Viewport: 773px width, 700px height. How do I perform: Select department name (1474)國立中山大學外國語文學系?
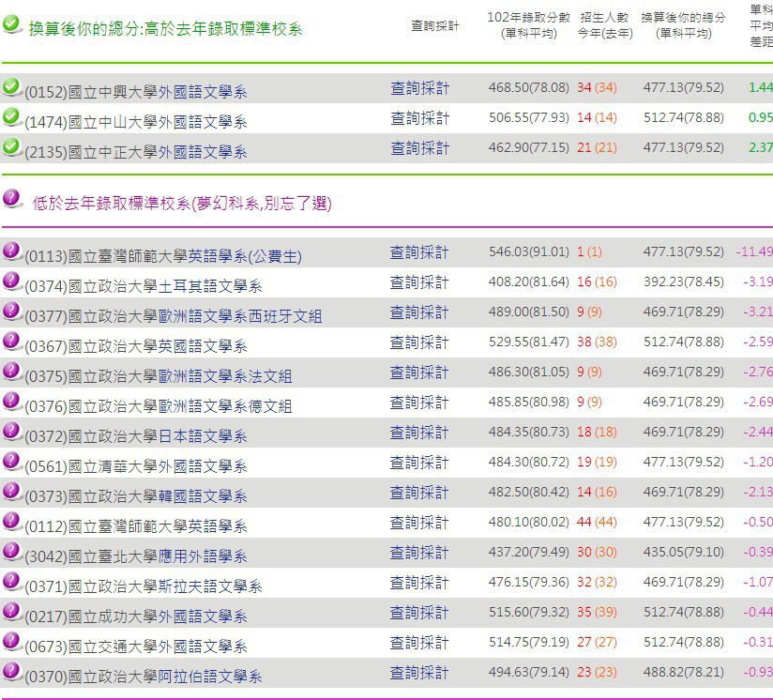point(136,122)
